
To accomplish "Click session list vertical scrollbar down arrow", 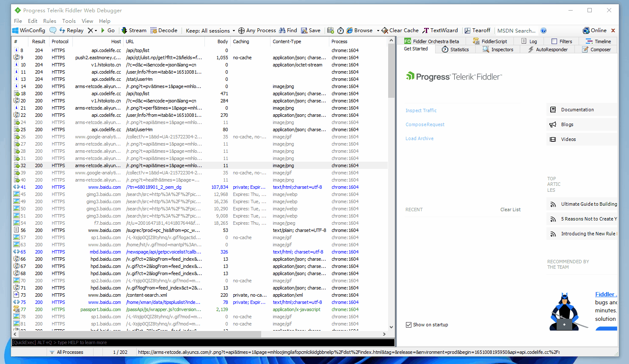I will (392, 327).
